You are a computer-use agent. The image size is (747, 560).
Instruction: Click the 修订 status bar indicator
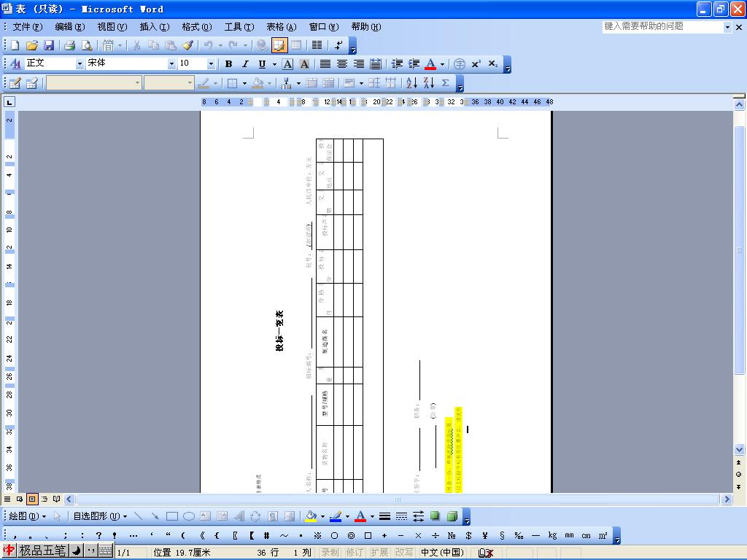(x=355, y=553)
